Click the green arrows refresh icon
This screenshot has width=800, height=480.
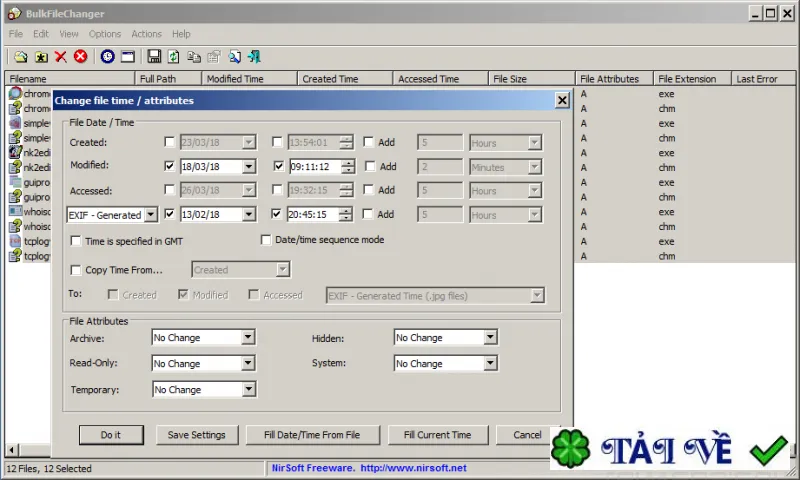pos(174,57)
